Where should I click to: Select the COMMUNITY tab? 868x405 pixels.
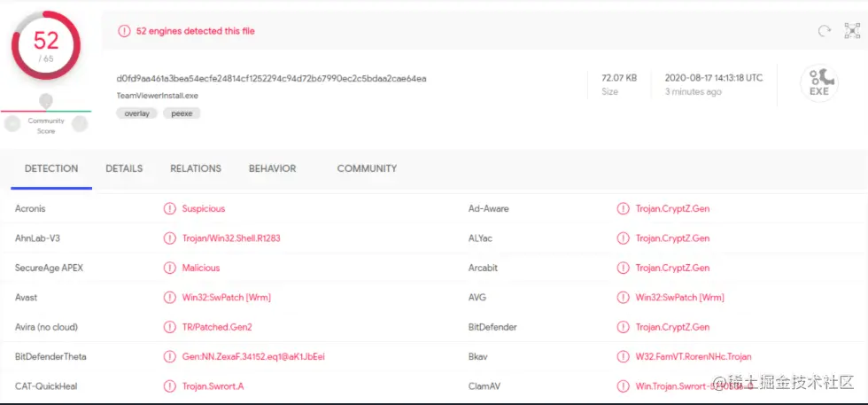coord(367,168)
